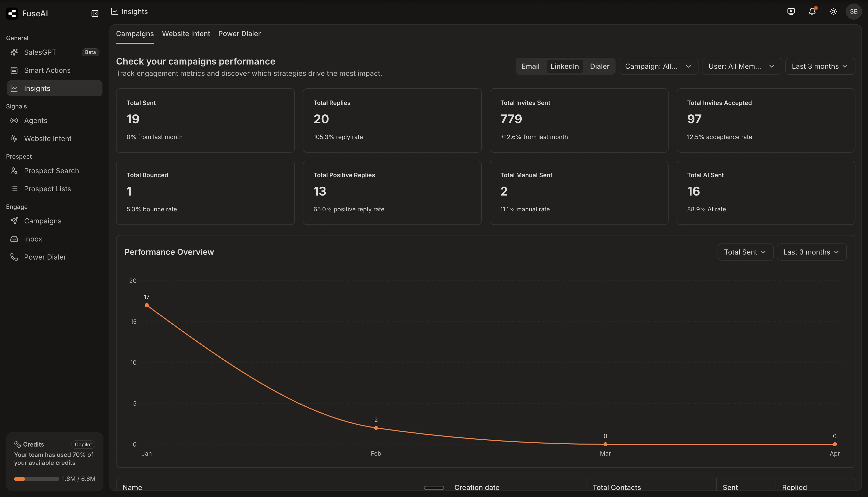The width and height of the screenshot is (868, 497).
Task: Go to Agents in Signals section
Action: point(35,120)
